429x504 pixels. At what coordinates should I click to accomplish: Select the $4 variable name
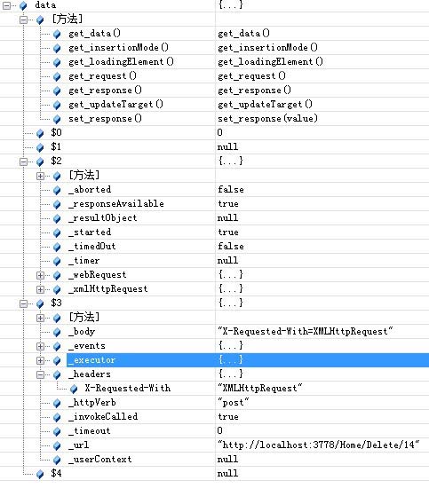[56, 474]
